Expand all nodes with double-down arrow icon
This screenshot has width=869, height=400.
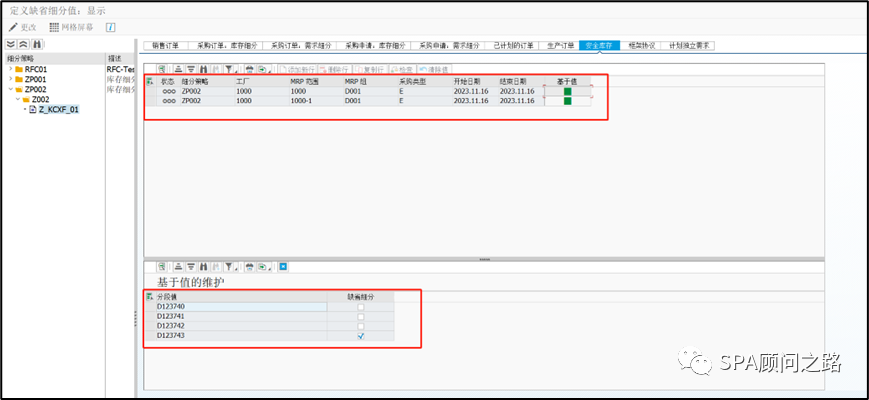[11, 44]
